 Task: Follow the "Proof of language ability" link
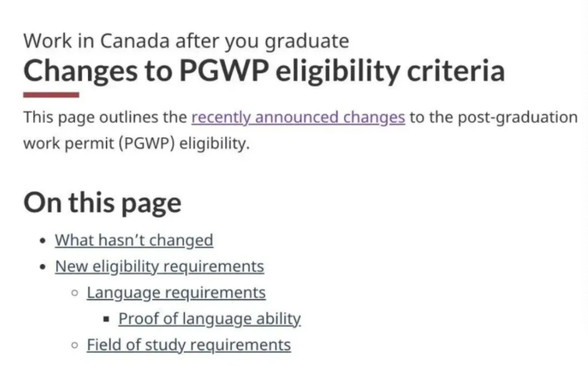[x=209, y=319]
